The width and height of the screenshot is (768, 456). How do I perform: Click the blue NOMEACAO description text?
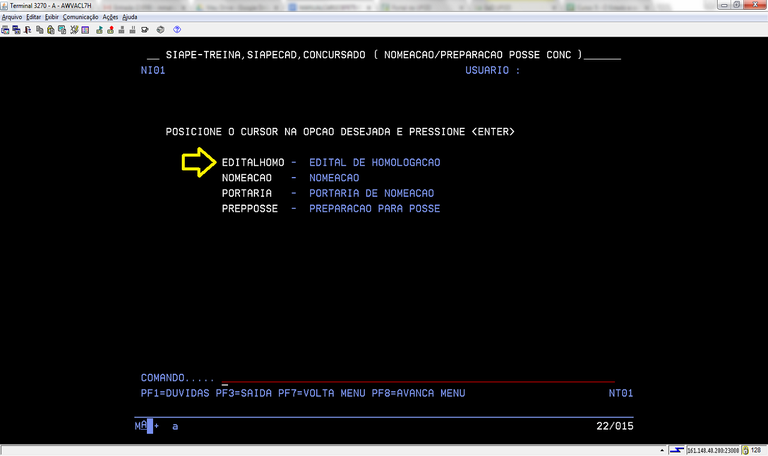tap(334, 178)
